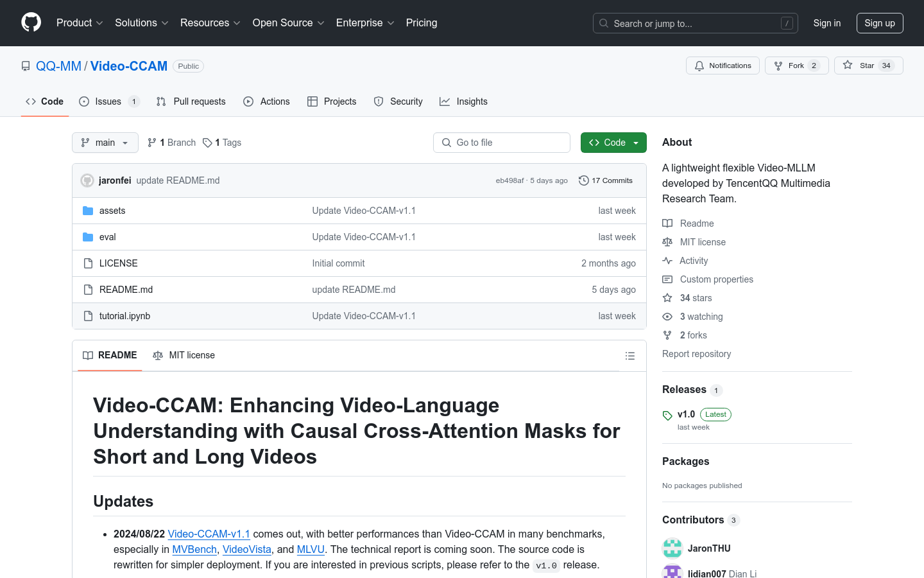Expand the Solutions menu
Image resolution: width=924 pixels, height=578 pixels.
pyautogui.click(x=142, y=22)
